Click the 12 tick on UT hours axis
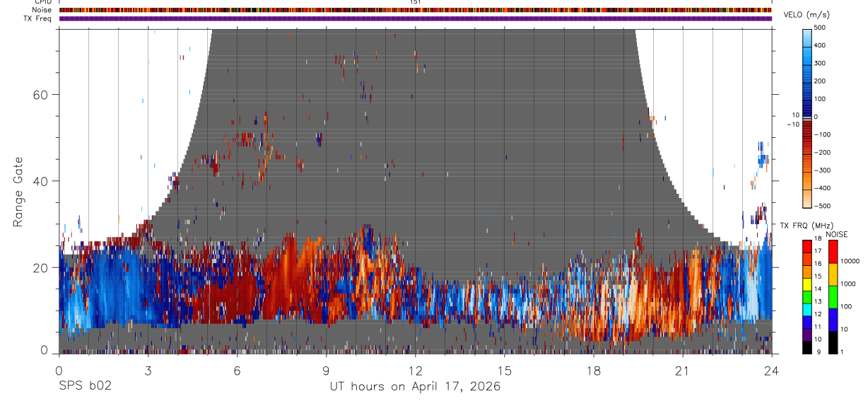868x401 pixels. (x=415, y=370)
